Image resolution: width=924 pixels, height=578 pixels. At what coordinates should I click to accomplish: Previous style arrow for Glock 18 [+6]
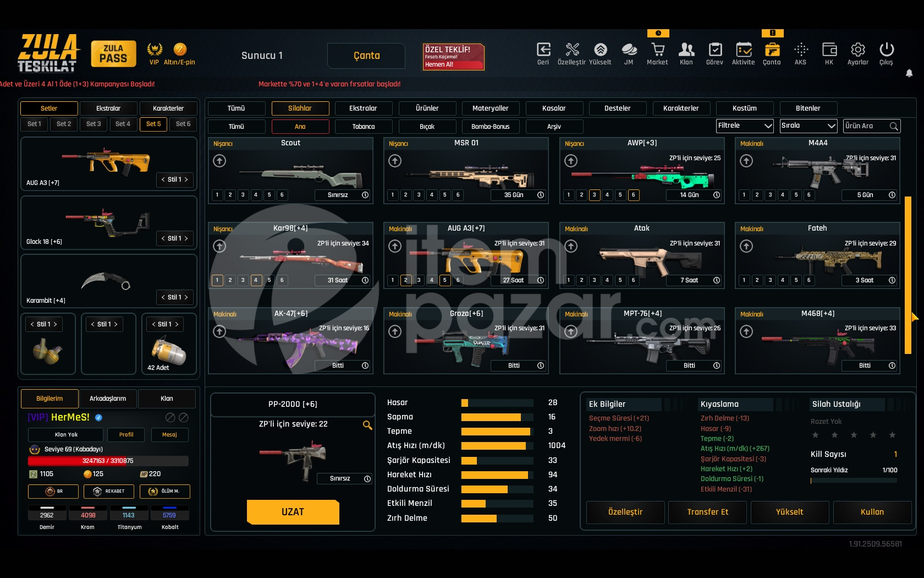[163, 238]
